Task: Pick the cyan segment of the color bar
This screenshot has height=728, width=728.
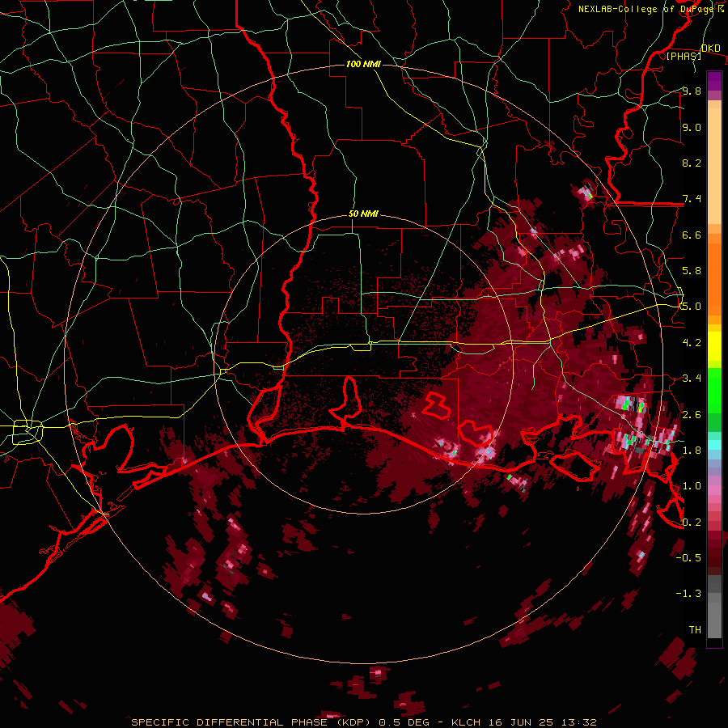Action: pyautogui.click(x=714, y=445)
